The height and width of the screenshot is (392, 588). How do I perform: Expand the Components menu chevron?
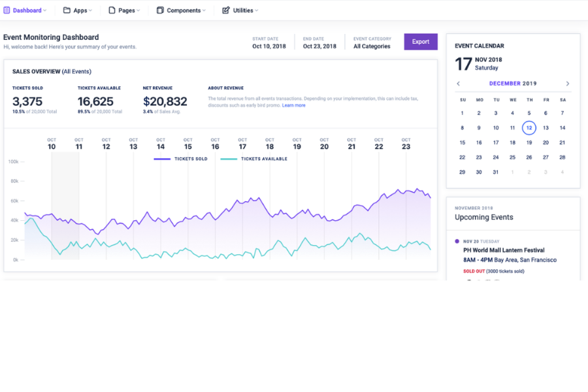coord(204,10)
